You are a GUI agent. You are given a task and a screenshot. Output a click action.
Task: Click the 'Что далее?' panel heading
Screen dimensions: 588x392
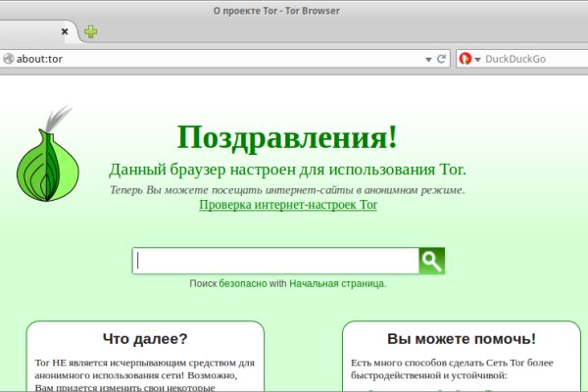[x=145, y=339]
